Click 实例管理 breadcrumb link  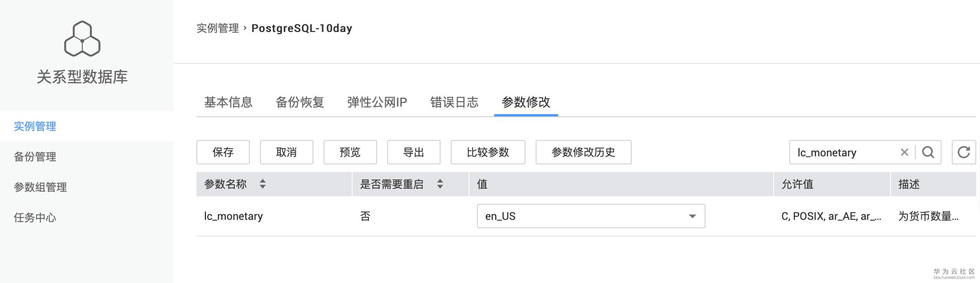coord(218,28)
